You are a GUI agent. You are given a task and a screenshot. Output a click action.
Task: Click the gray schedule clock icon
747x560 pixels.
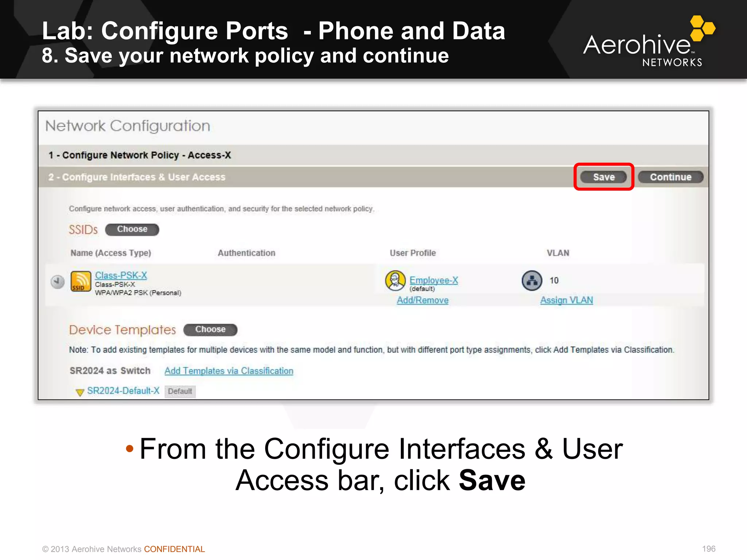point(58,281)
